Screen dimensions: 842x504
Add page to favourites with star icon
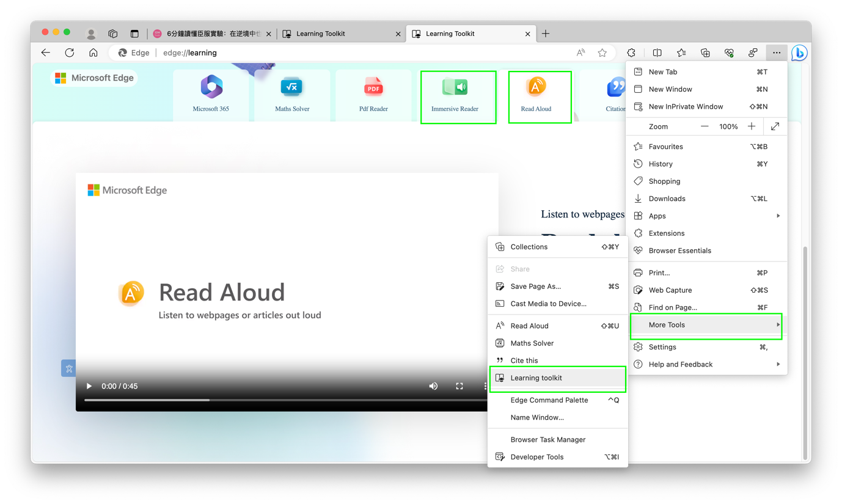602,53
